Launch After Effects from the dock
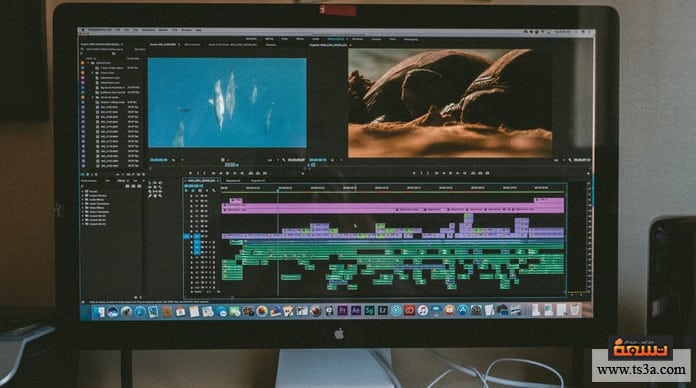 click(x=356, y=310)
